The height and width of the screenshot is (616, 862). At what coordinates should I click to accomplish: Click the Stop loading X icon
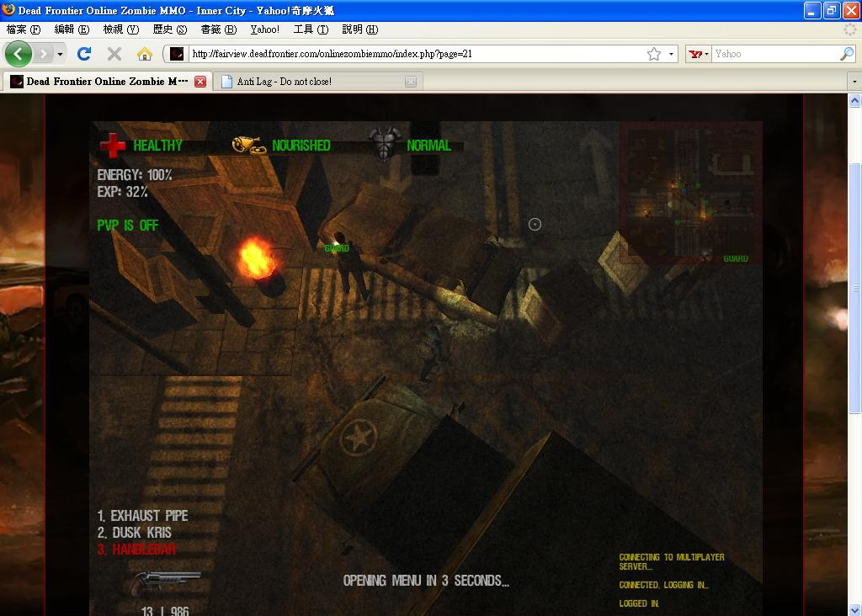point(114,54)
